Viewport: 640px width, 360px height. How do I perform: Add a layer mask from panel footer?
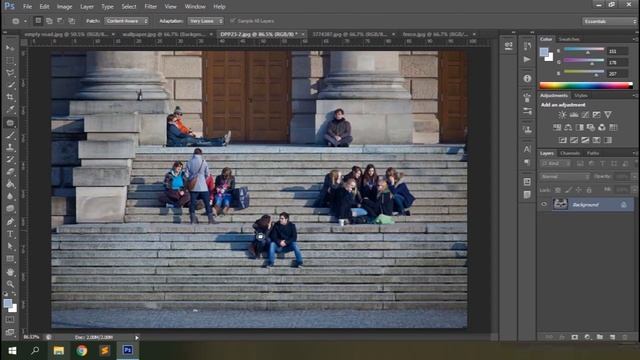point(575,337)
